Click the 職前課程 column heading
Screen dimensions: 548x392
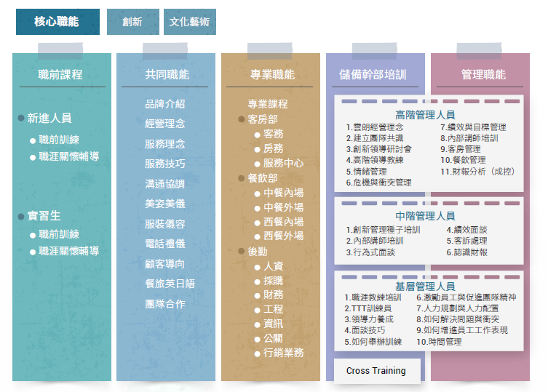[60, 74]
